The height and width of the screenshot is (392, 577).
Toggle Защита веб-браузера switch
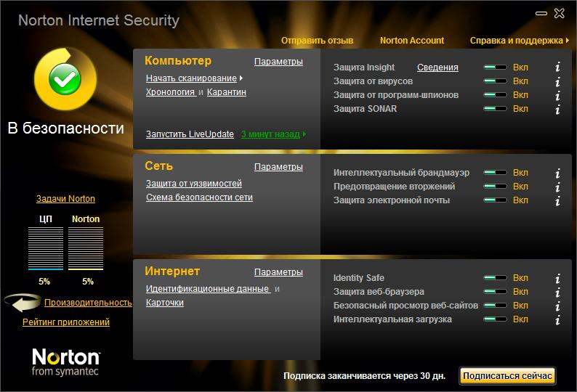click(496, 292)
